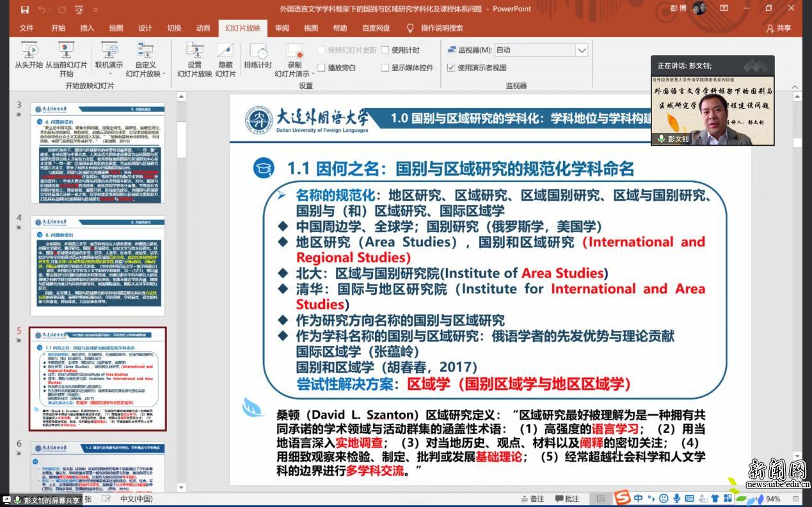Open Record Slide Show (录制幻灯片演示) dropdown
Image resolution: width=812 pixels, height=507 pixels.
click(x=294, y=59)
